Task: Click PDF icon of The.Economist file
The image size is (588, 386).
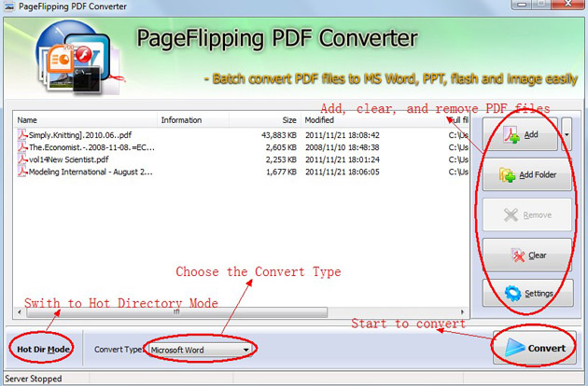Action: [22, 147]
